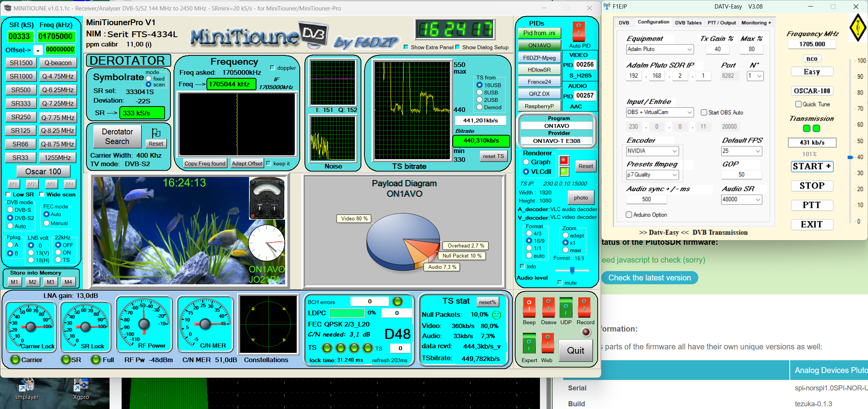Toggle Show Extra Panel checkbox

406,47
